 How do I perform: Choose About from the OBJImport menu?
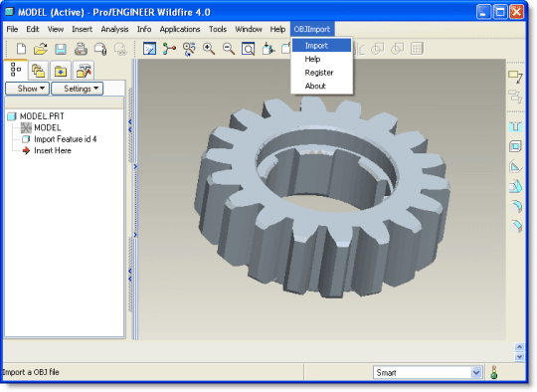321,86
